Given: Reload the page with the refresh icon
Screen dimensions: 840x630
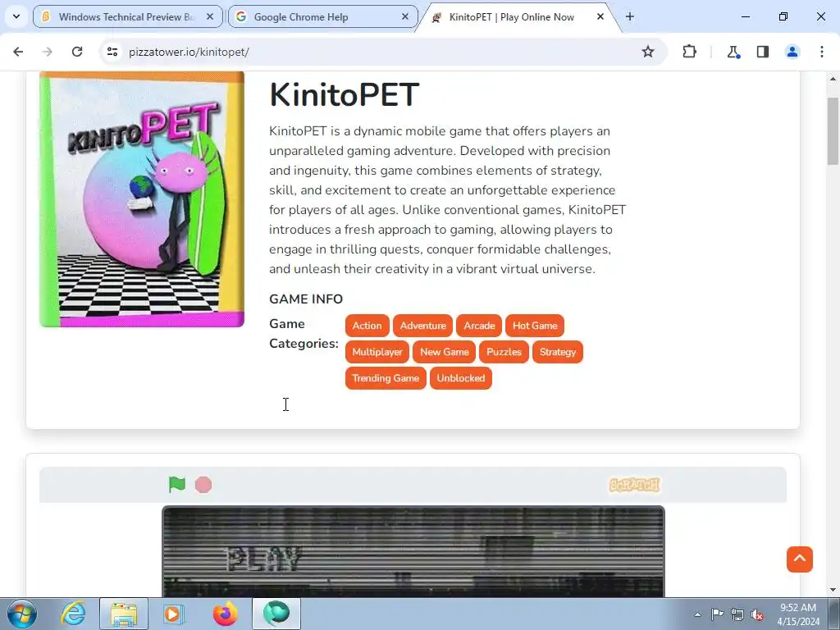Looking at the screenshot, I should (x=77, y=52).
